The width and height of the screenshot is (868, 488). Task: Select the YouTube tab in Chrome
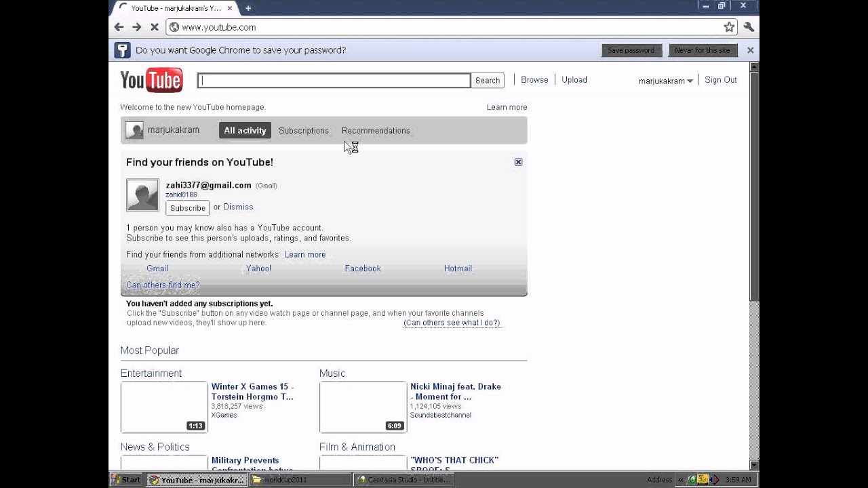pyautogui.click(x=174, y=8)
